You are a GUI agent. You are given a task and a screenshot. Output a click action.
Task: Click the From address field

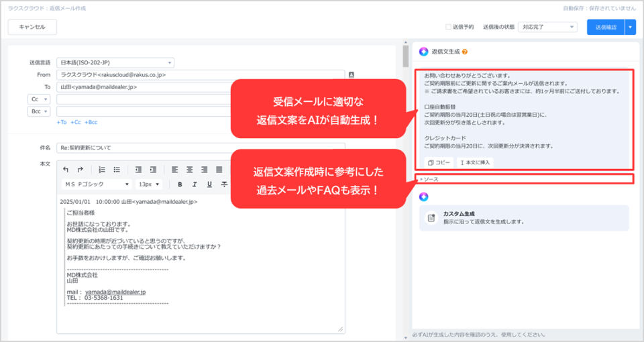(201, 74)
